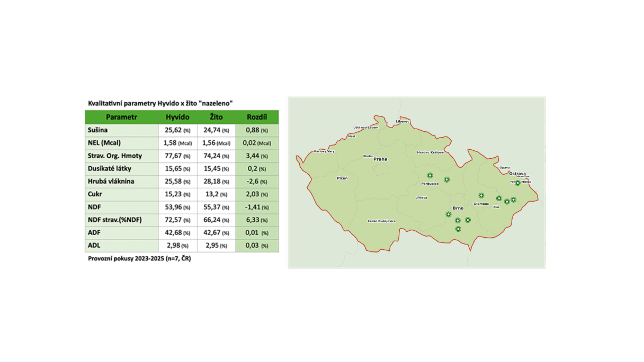Select the Hyvido column header
Screen dimensions: 644x362
(177, 117)
